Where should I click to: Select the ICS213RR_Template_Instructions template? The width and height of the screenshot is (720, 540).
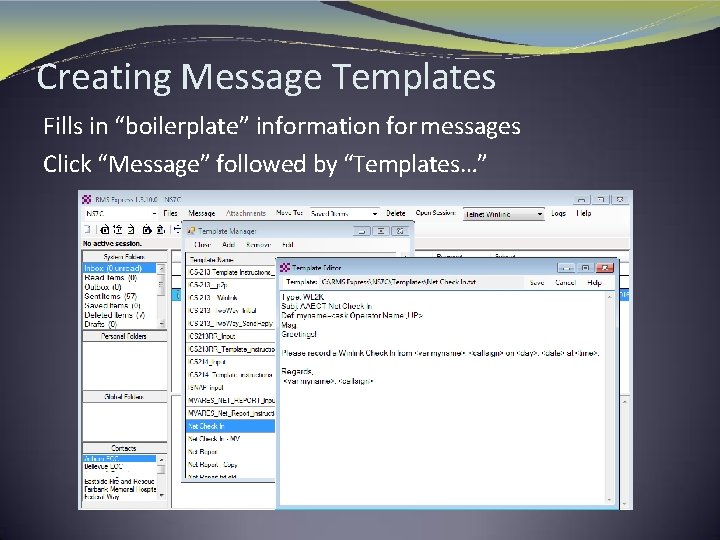[x=231, y=349]
